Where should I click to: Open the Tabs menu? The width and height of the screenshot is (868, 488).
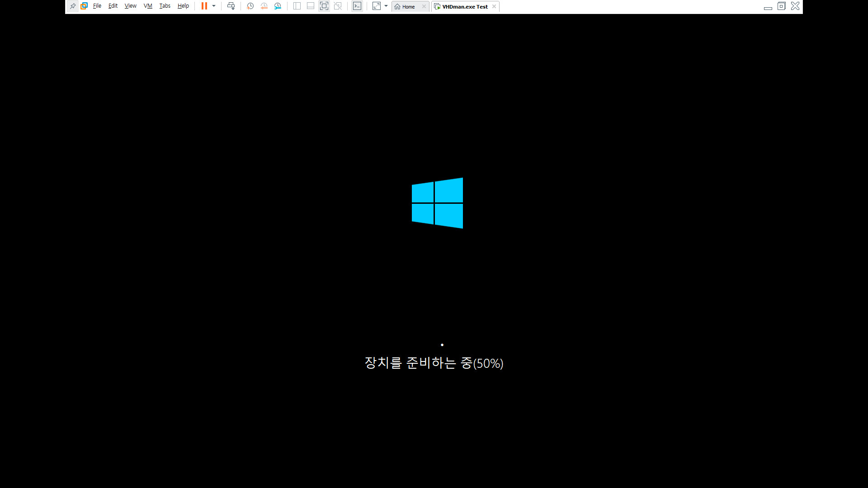tap(165, 6)
